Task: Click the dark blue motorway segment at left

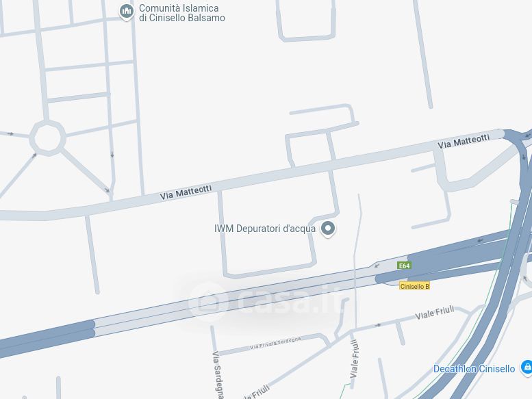Action: 47,337
